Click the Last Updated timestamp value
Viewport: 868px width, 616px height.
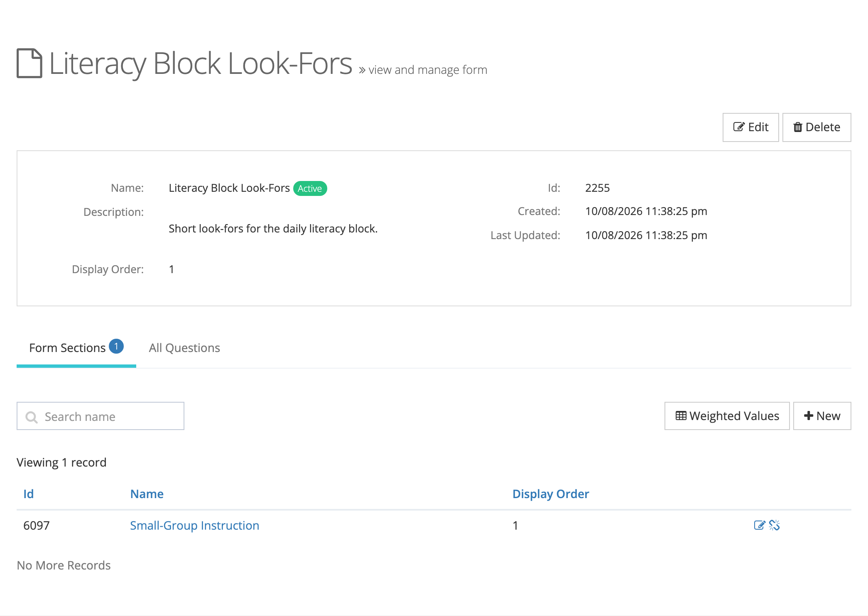tap(646, 235)
